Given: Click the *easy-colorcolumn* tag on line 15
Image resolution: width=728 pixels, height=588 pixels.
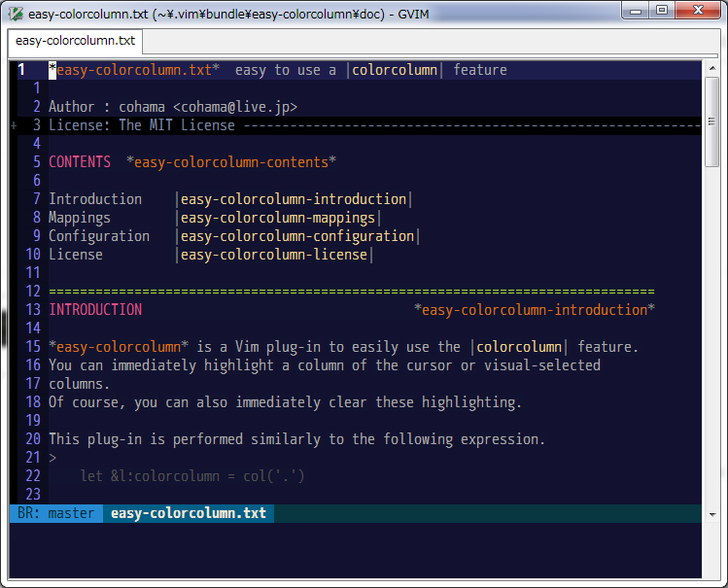Looking at the screenshot, I should [x=119, y=347].
